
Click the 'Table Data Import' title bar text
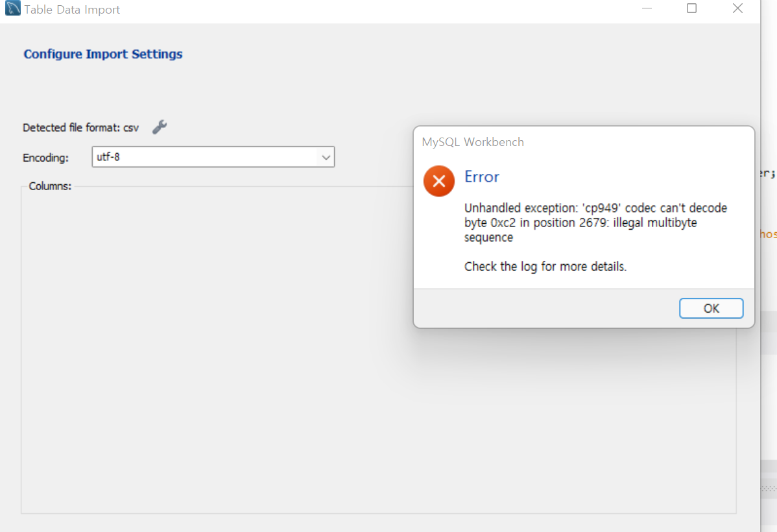point(73,10)
